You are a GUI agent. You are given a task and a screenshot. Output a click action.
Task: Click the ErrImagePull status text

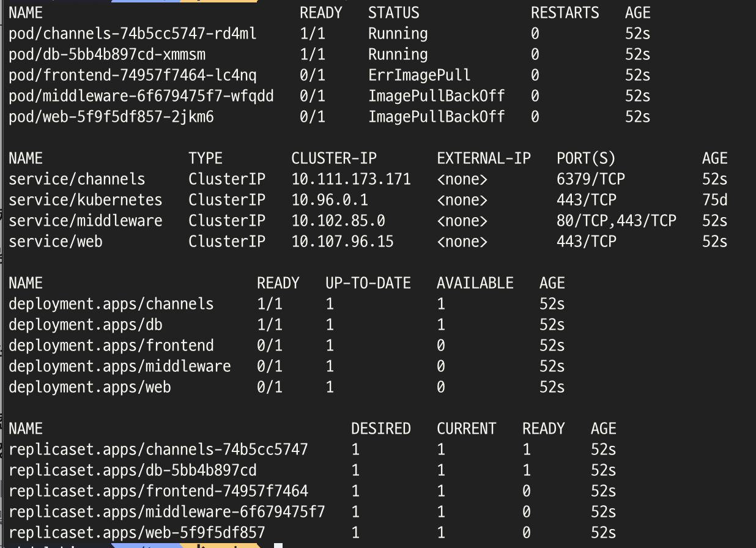coord(419,75)
